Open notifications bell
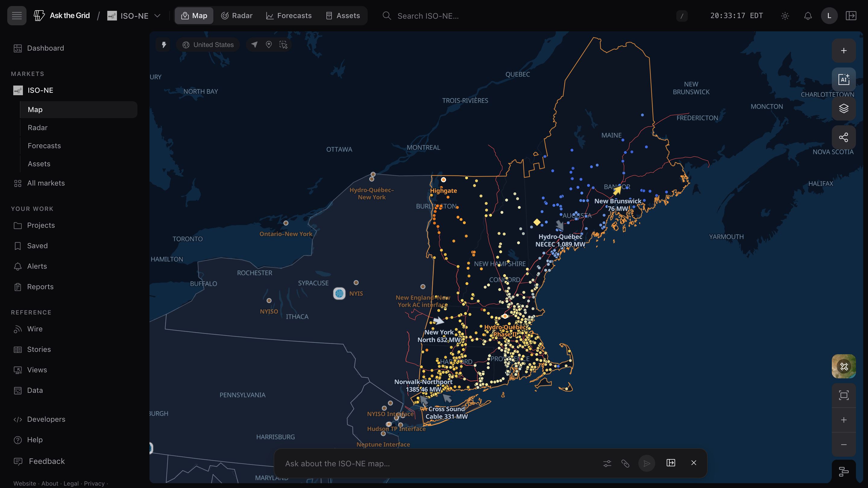 pos(808,16)
